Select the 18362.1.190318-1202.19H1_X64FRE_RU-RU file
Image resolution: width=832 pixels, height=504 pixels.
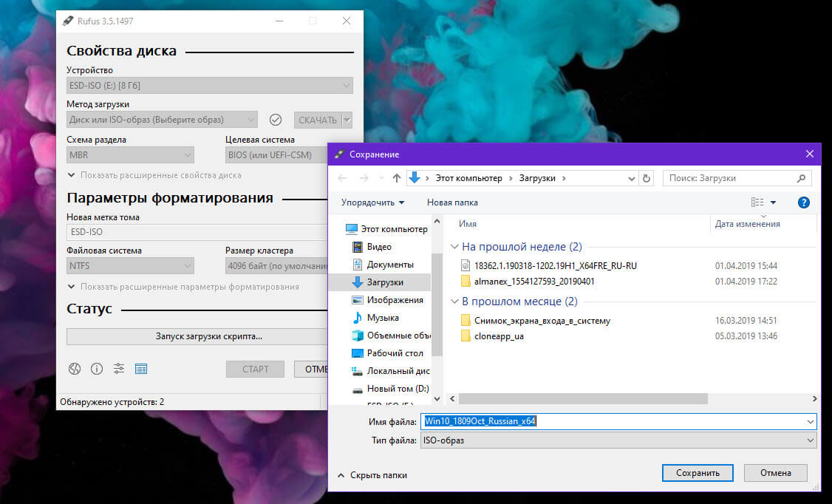555,266
